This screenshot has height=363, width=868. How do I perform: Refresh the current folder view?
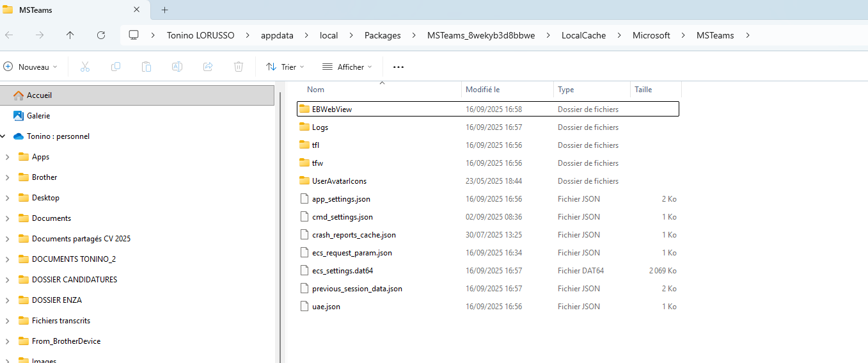click(x=100, y=35)
